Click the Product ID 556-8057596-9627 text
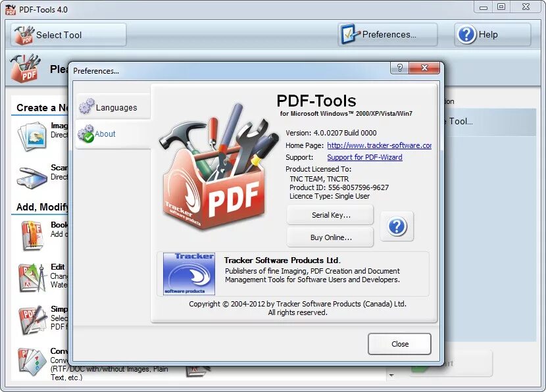546x392 pixels. click(x=339, y=187)
